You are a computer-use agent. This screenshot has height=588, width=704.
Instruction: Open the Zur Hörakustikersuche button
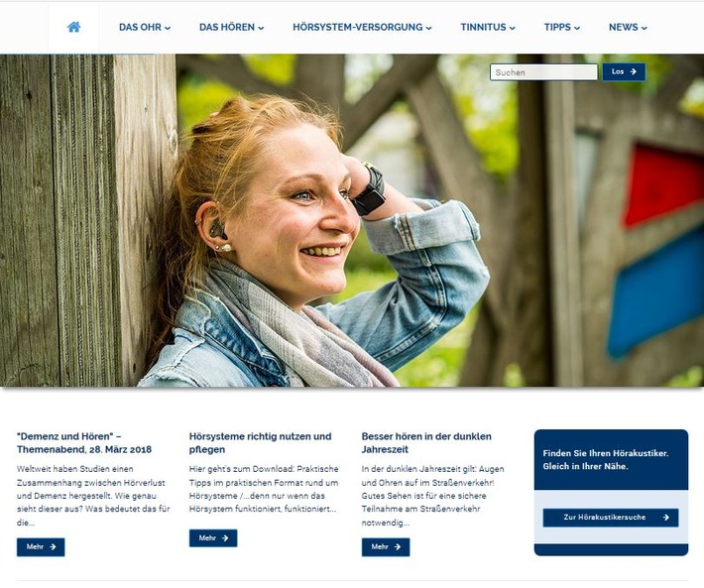pos(611,518)
